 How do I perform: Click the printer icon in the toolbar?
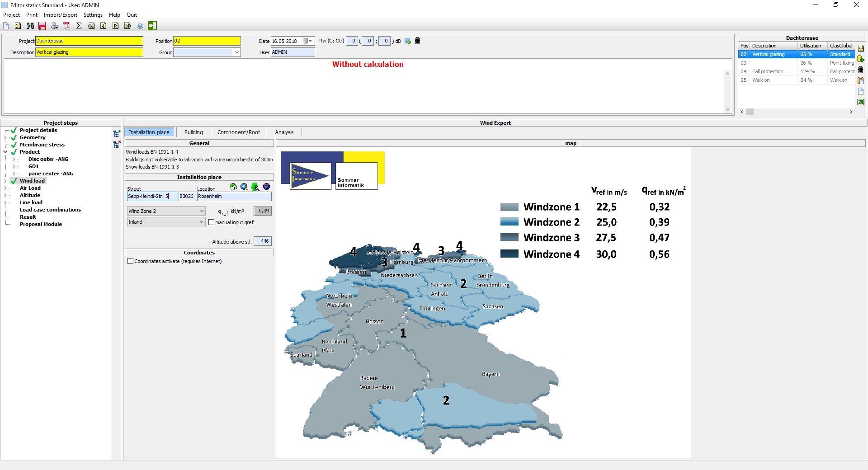coord(55,26)
